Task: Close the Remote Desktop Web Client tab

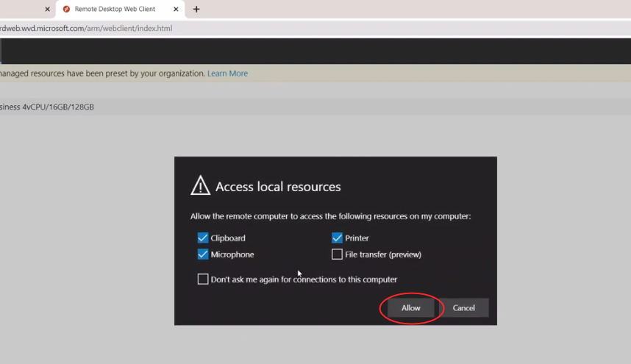Action: (x=176, y=9)
